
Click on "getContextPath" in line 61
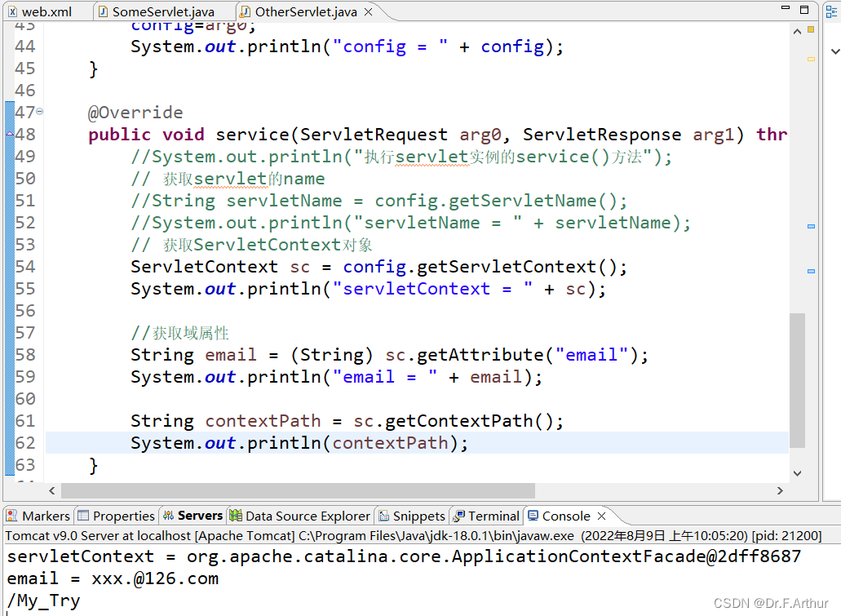pos(459,421)
